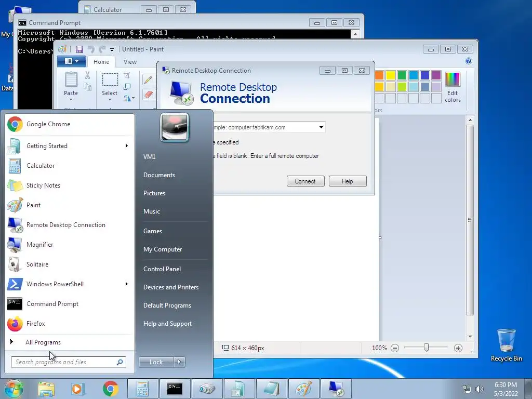The width and height of the screenshot is (532, 399).
Task: Start Magnifier from Start menu
Action: tap(70, 244)
